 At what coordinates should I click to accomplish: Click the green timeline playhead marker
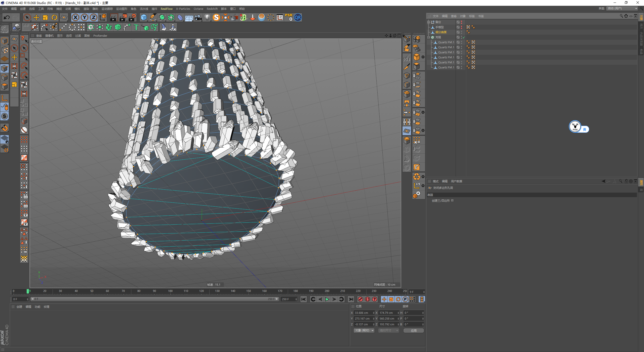[x=28, y=291]
